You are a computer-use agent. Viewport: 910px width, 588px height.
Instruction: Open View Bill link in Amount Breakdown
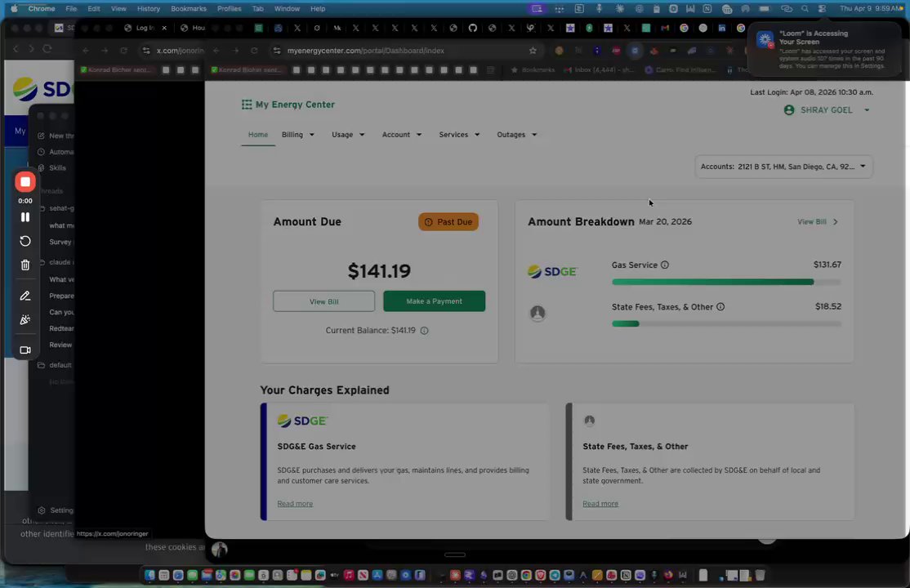818,222
